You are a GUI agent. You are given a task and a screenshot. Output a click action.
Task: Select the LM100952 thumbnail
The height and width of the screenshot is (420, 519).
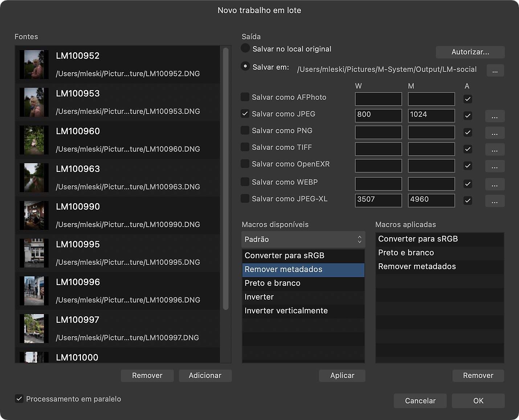[x=34, y=65]
